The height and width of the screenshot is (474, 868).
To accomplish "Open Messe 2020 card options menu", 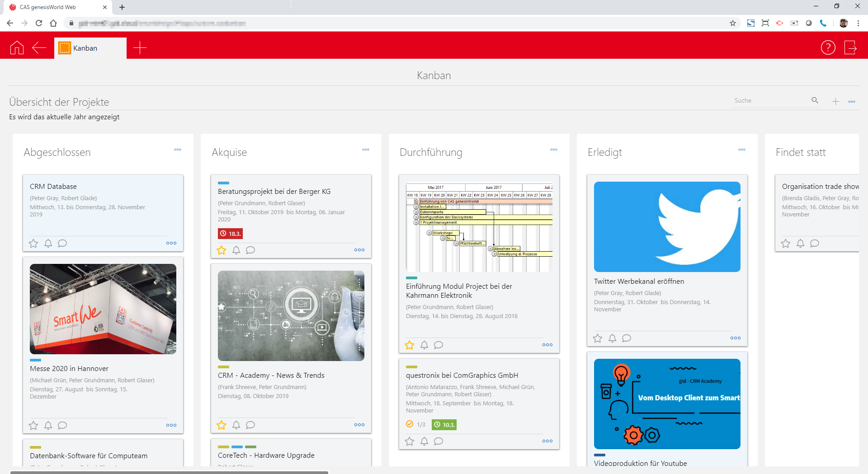I will 171,425.
